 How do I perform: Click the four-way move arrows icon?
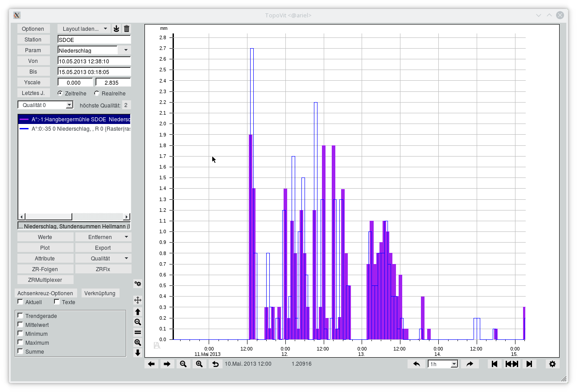pyautogui.click(x=138, y=300)
